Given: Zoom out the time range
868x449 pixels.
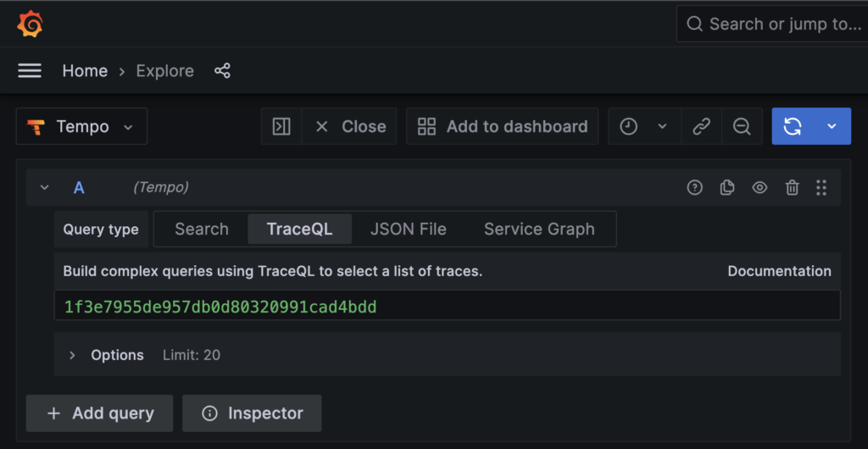Looking at the screenshot, I should (x=742, y=126).
